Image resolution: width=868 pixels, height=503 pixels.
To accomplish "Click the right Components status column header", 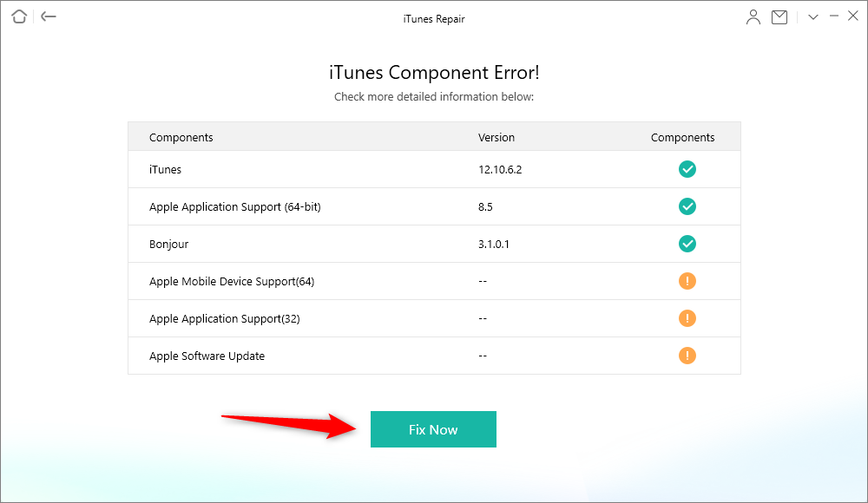I will pyautogui.click(x=682, y=137).
